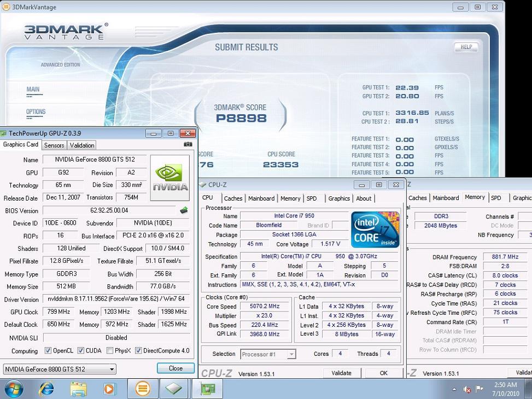The image size is (532, 399).
Task: Open Memory tab in front CPU-Z
Action: coord(290,198)
